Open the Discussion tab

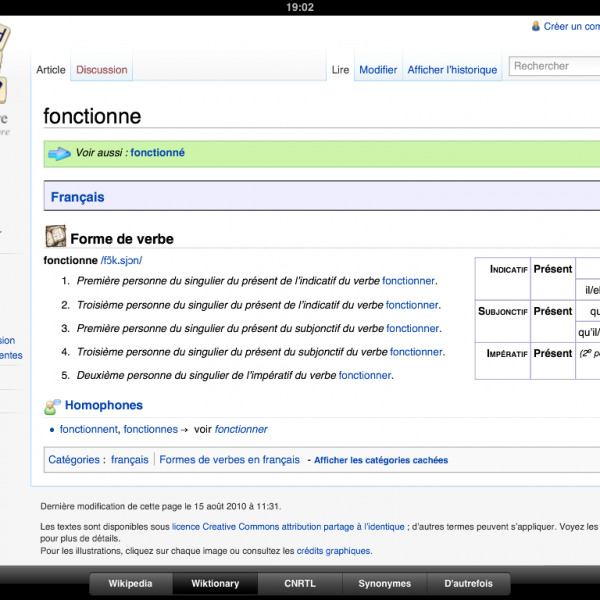pyautogui.click(x=102, y=70)
